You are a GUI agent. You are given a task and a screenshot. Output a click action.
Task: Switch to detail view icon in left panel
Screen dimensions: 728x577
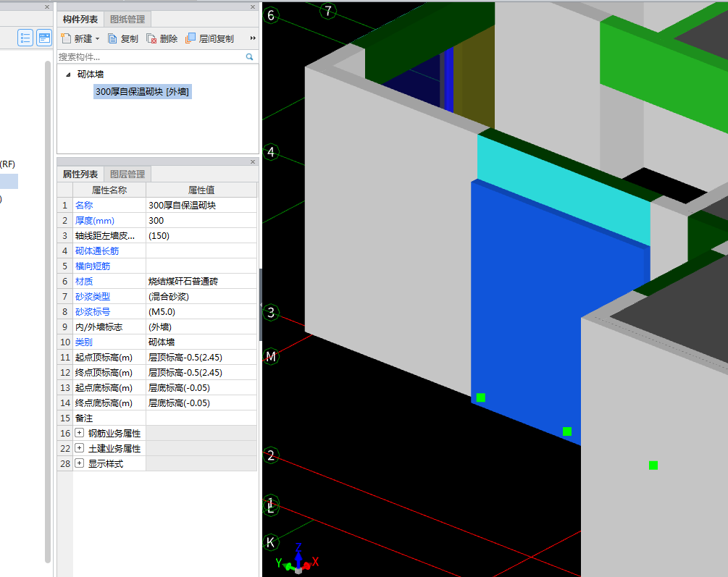click(44, 38)
